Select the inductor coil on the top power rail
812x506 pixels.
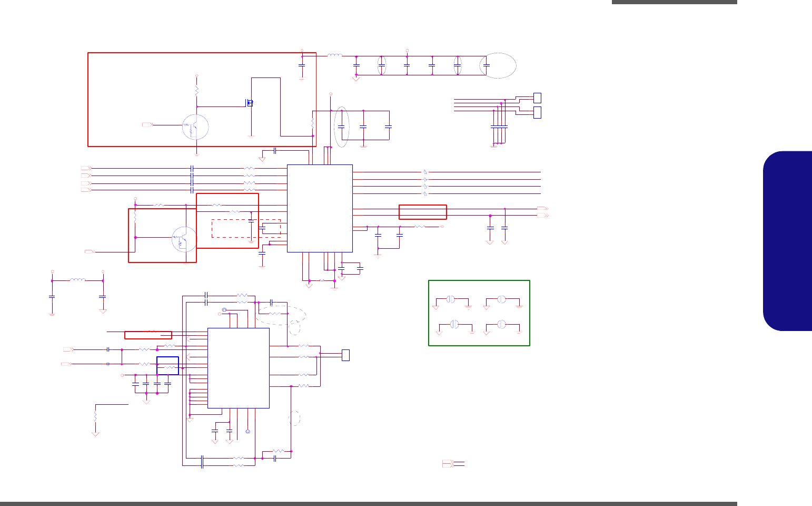[334, 55]
